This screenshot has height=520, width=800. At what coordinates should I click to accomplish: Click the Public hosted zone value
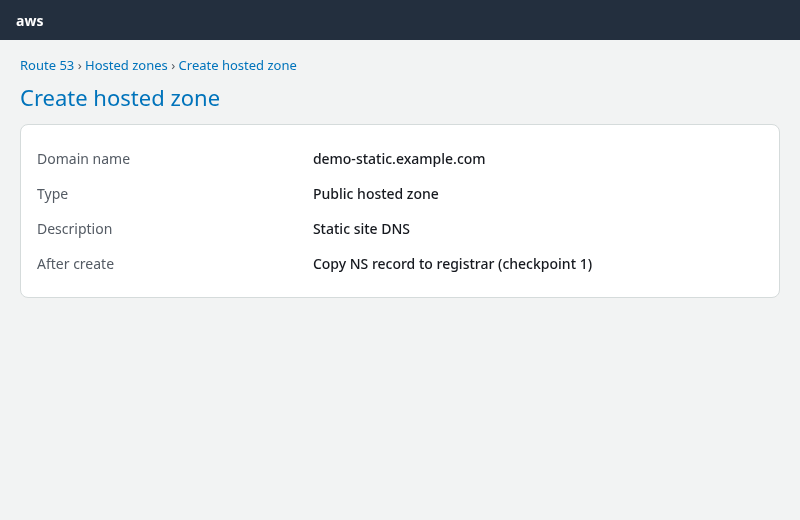(x=376, y=194)
